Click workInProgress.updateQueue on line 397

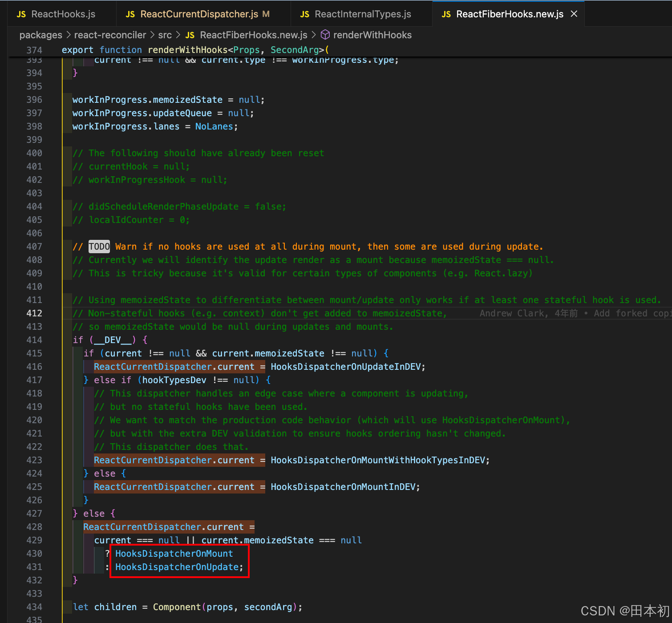click(142, 113)
